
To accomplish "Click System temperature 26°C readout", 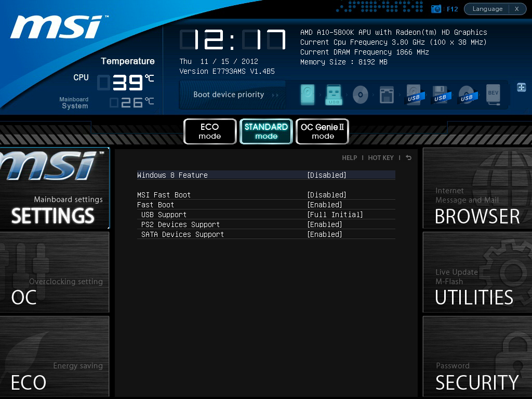I will (x=132, y=102).
